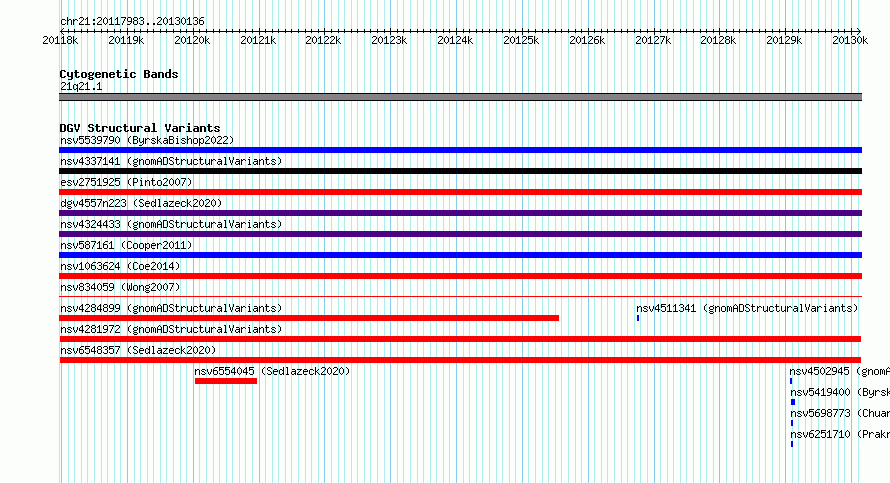
Task: Click the nsv5539790 (ByrskaBishop2022) label
Action: pyautogui.click(x=147, y=140)
